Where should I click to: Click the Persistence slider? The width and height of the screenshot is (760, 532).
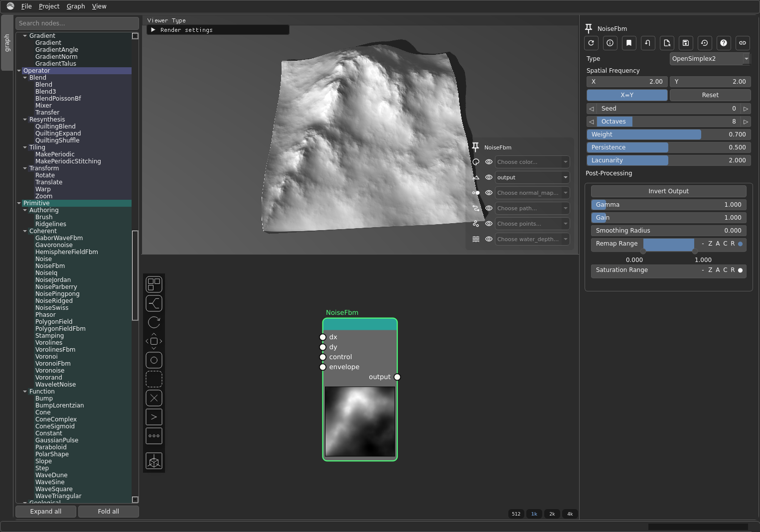668,147
